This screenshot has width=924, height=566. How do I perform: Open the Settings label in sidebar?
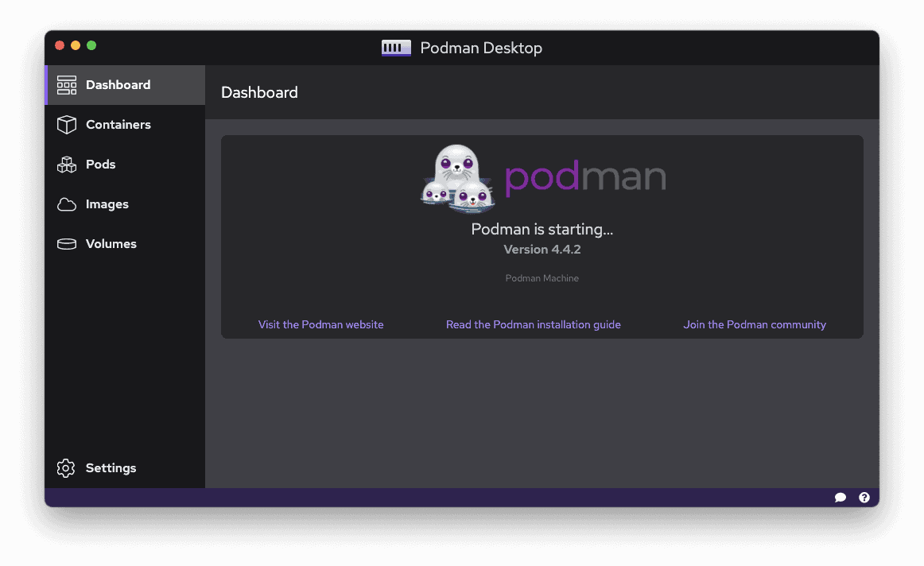click(x=111, y=467)
